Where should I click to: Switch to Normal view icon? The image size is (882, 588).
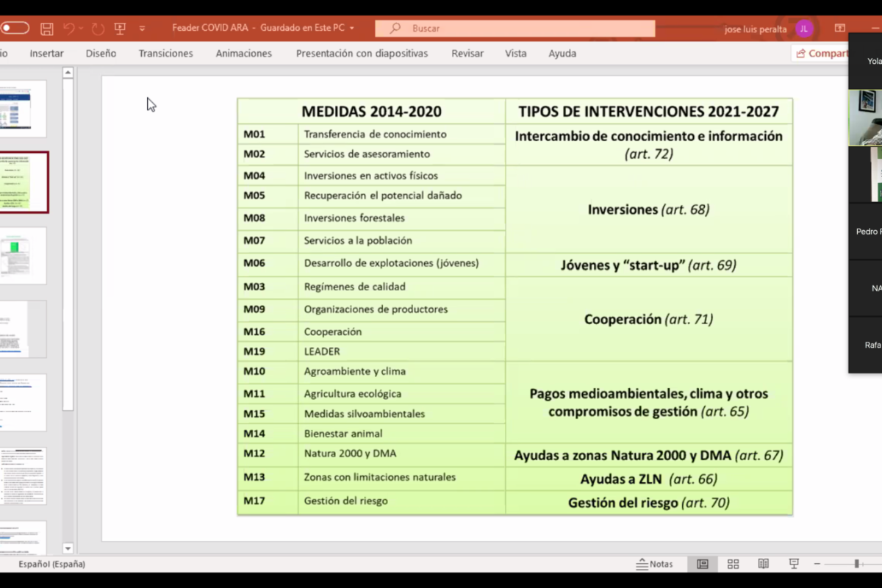click(x=703, y=564)
